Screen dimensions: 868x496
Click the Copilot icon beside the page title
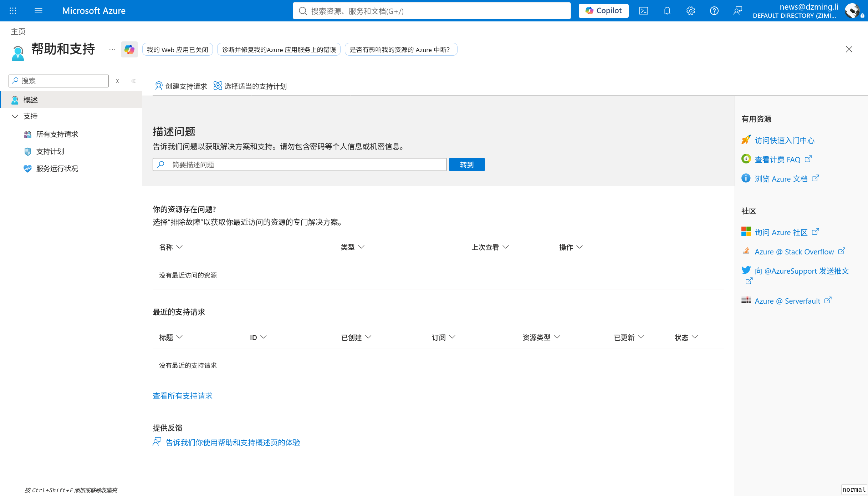[x=129, y=49]
